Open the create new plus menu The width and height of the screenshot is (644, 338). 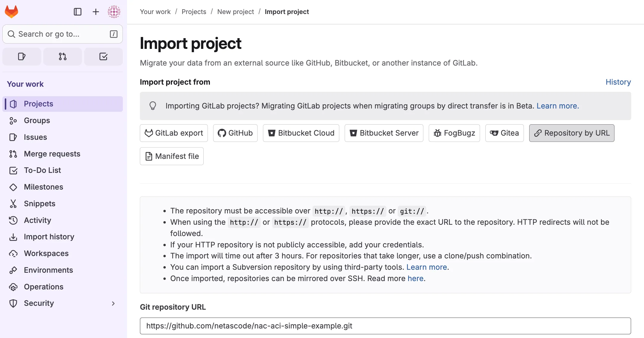[x=96, y=12]
